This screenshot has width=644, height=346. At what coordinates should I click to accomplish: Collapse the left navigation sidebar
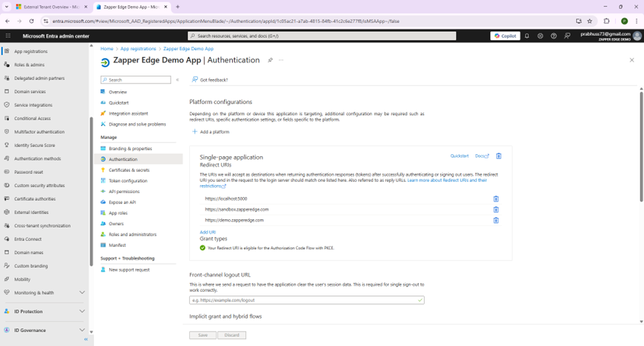click(86, 339)
